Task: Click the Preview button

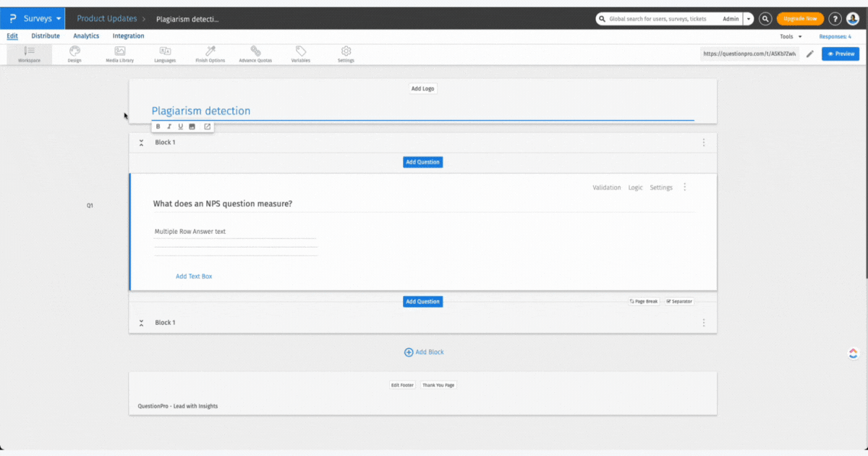Action: 841,54
